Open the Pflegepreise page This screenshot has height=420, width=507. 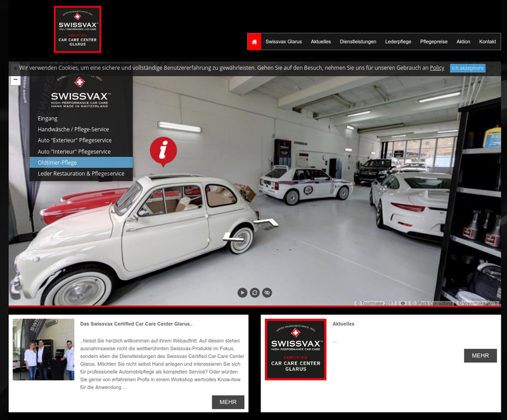[433, 42]
